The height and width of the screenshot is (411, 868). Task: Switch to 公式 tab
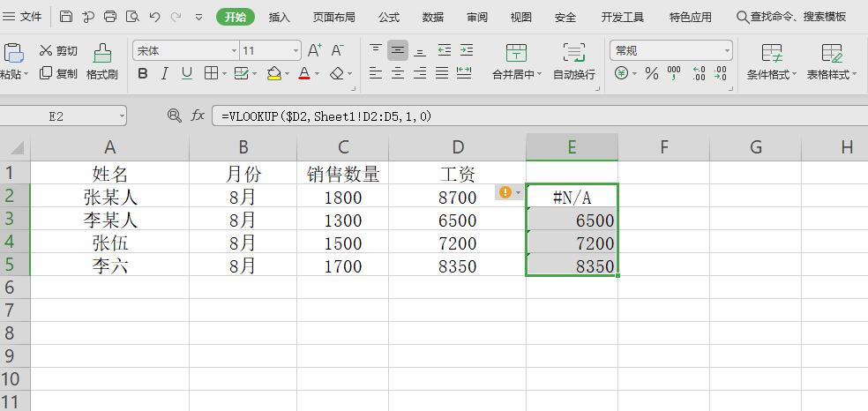point(389,17)
